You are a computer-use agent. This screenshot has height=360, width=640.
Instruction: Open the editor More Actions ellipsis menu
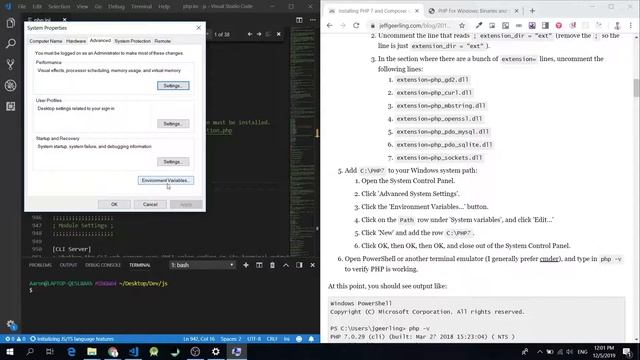tap(313, 20)
